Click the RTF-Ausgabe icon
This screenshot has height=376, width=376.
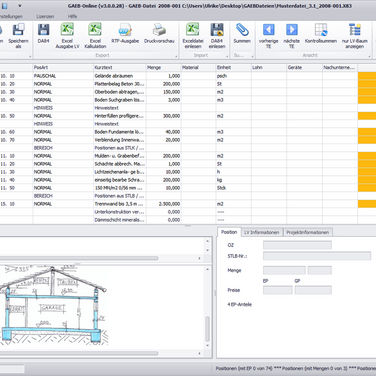tap(125, 33)
